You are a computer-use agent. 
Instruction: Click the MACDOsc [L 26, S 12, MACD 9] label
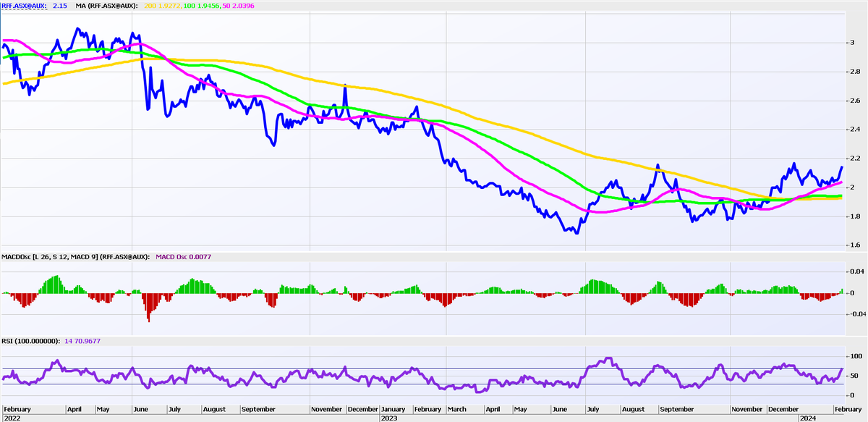point(75,256)
